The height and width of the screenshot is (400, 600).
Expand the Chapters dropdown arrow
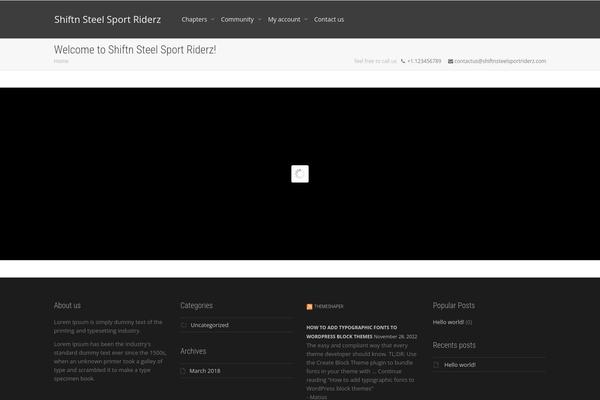(x=212, y=20)
